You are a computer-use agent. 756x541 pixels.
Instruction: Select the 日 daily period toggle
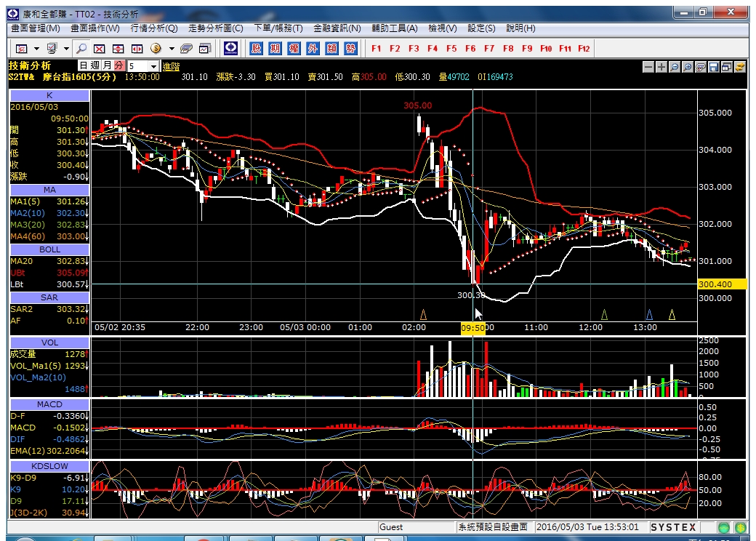(84, 65)
